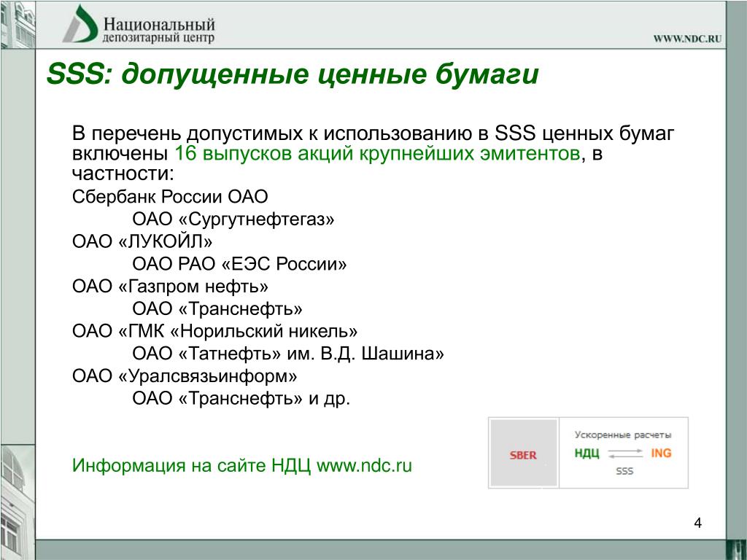Select the line 'ОАО «Татнефть» им. В.Д. Шашина»'
Screen dimensions: 747x560
click(288, 354)
